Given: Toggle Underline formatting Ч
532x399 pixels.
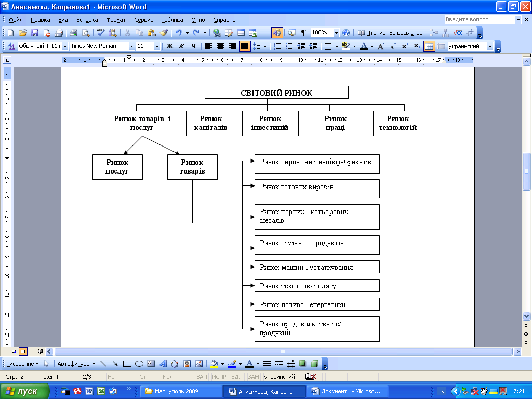Looking at the screenshot, I should point(193,46).
